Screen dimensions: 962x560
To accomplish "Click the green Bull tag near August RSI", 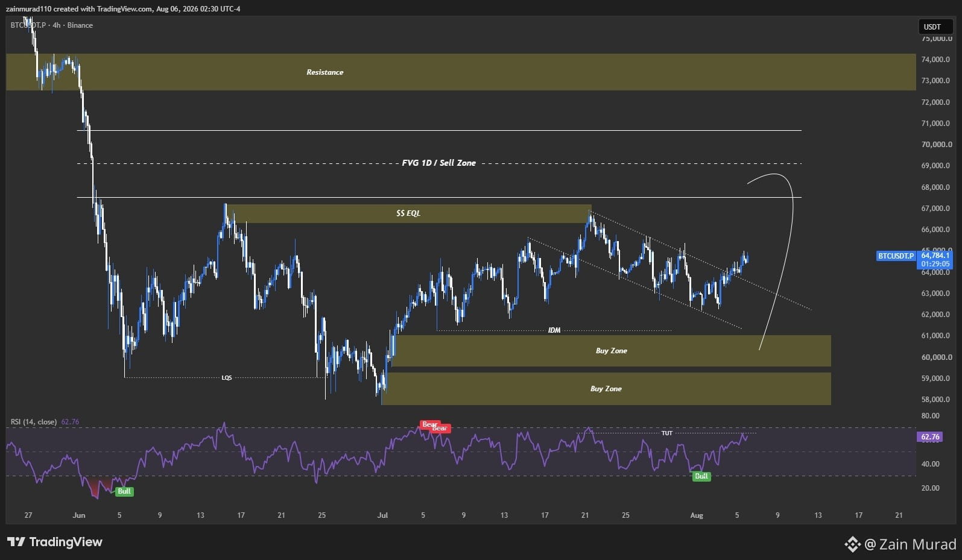I will [701, 476].
